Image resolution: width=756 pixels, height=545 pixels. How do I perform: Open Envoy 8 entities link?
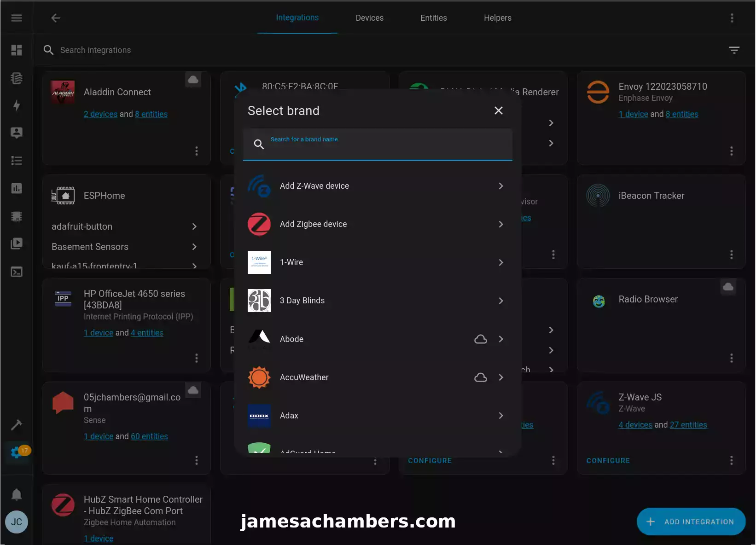(x=682, y=114)
